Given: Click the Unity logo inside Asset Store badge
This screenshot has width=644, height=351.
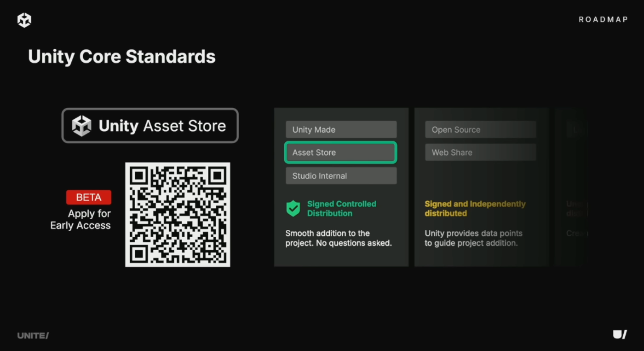Looking at the screenshot, I should (82, 126).
